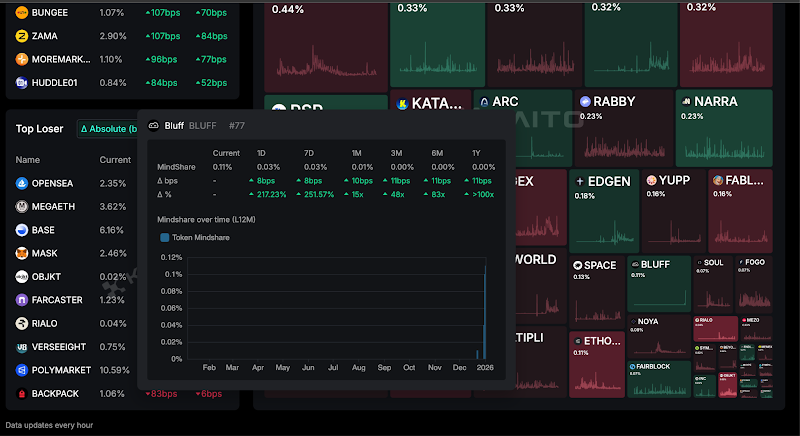
Task: Click the OBJKT logo in Top Loser list
Action: pyautogui.click(x=21, y=277)
